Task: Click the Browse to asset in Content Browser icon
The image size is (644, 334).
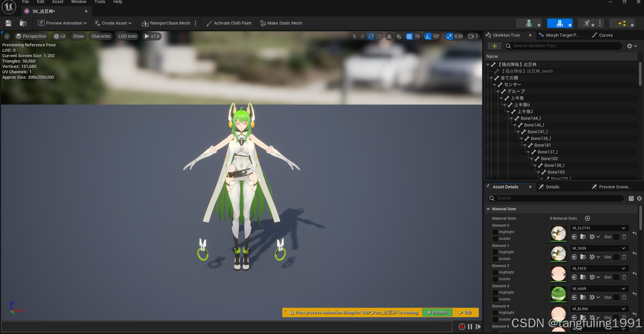Action: point(23,23)
